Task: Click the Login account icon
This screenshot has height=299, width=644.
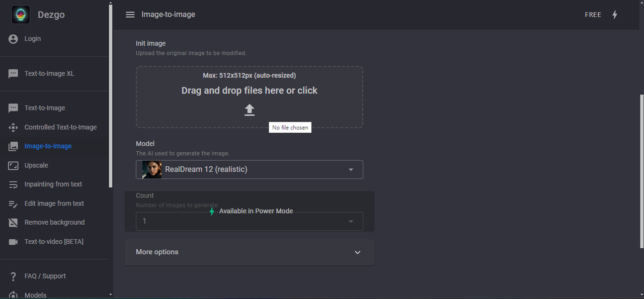Action: [14, 39]
